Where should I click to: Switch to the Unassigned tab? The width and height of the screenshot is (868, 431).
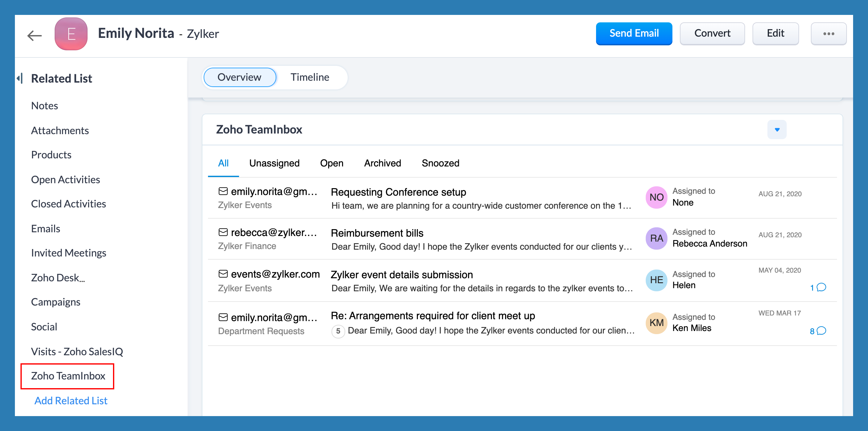274,163
